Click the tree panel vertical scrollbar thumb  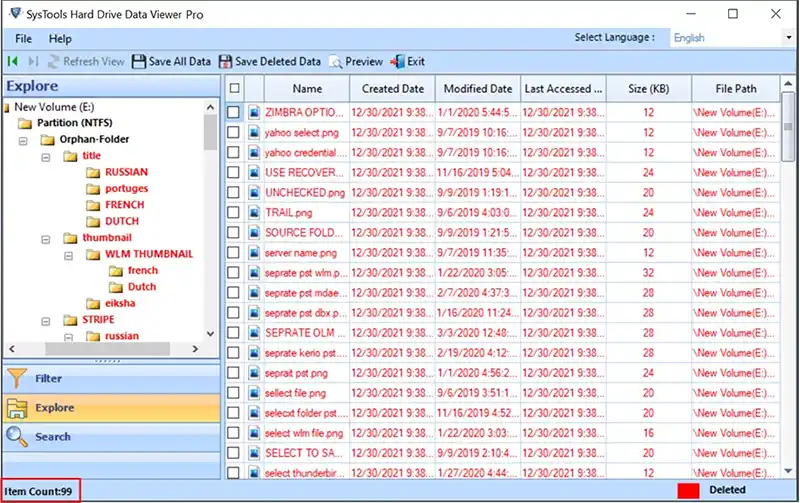(210, 132)
